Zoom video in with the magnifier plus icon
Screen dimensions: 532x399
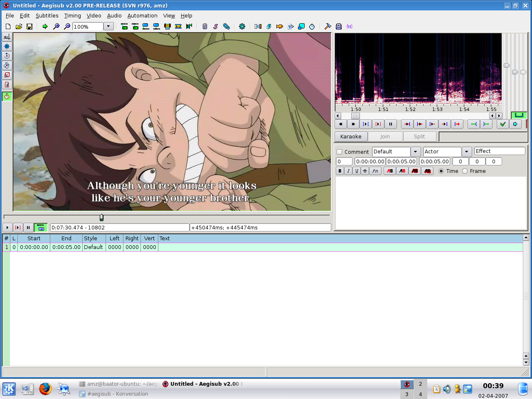coord(56,26)
